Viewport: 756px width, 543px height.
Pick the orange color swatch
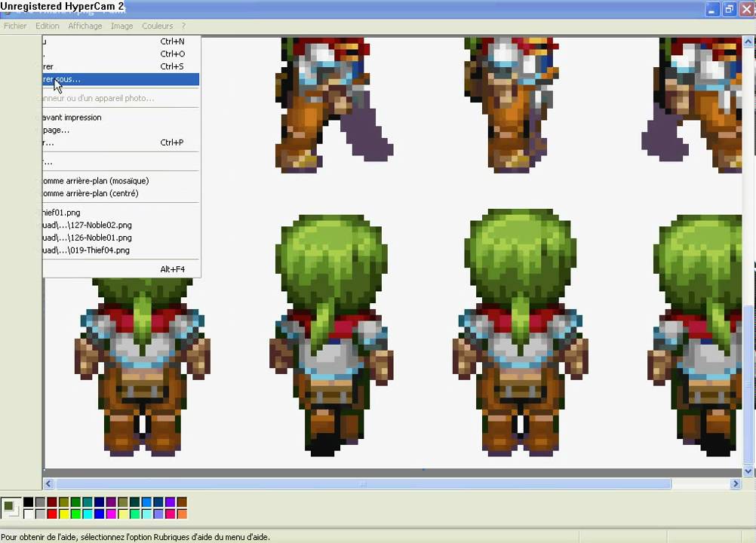point(183,514)
